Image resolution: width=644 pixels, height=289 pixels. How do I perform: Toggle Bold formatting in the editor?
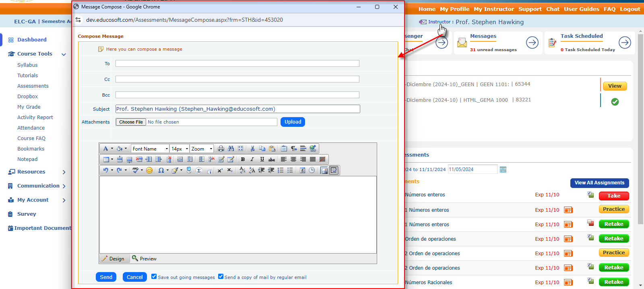pos(243,159)
